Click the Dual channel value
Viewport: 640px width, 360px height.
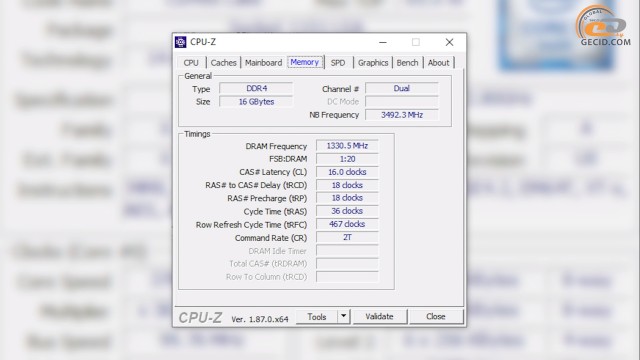click(402, 89)
